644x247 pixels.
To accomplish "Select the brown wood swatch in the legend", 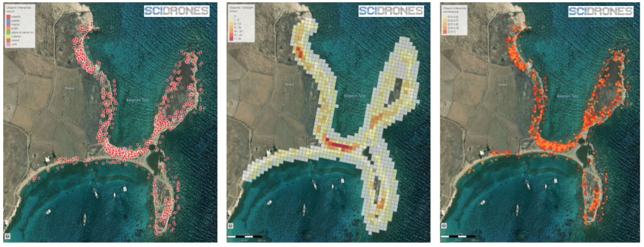I will coord(8,40).
